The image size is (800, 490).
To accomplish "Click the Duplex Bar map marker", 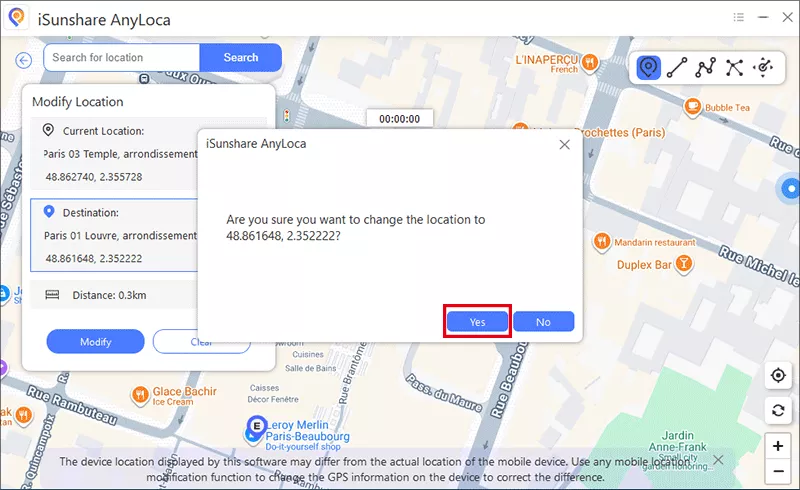I will coord(683,264).
